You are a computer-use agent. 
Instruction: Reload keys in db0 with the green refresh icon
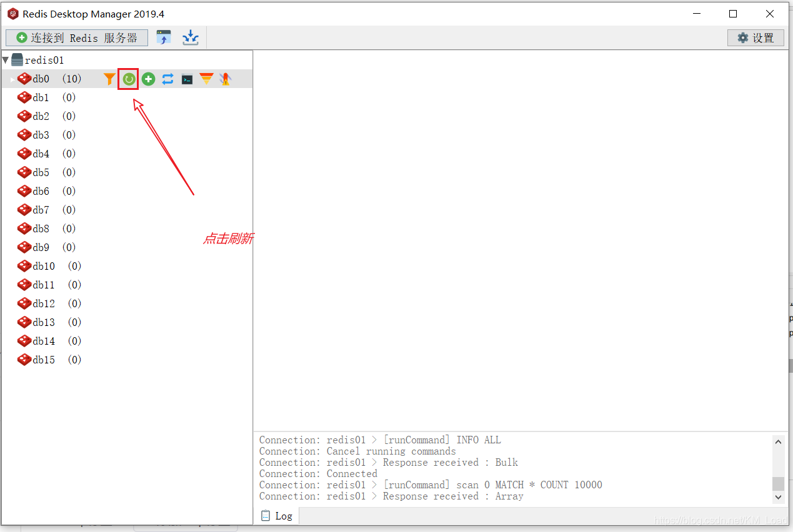[129, 79]
